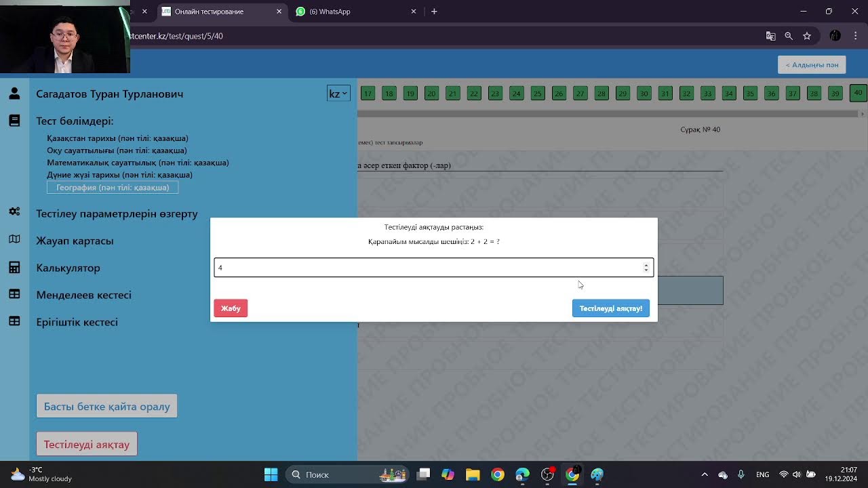Open Жауап картасы
868x488 pixels.
pos(75,241)
